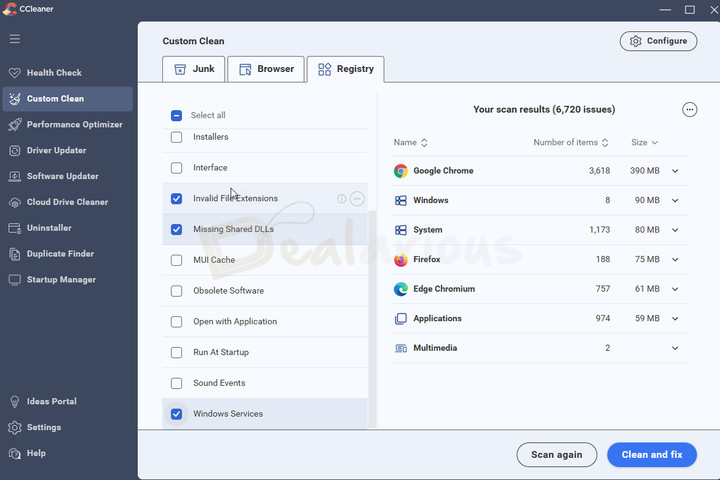Expand the Multimedia results row
This screenshot has height=480, width=720.
tap(675, 348)
